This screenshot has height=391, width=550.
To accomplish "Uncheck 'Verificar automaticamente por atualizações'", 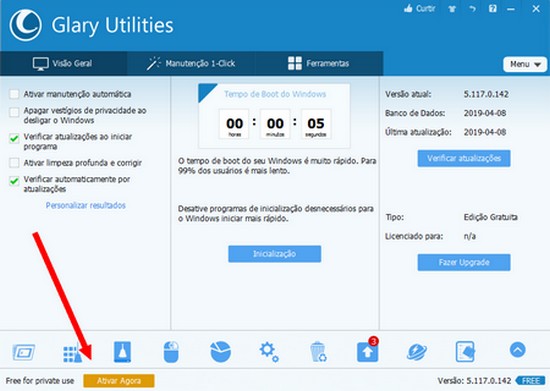I will click(x=14, y=181).
